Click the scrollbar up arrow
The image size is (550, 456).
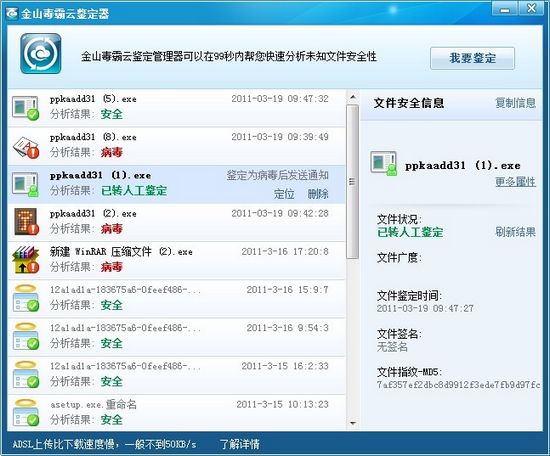tap(353, 97)
